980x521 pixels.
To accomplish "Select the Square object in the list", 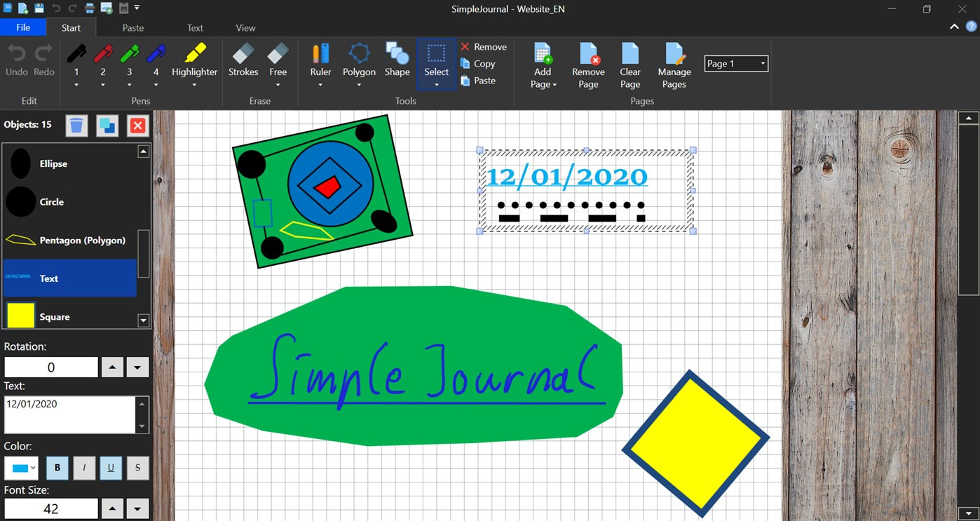I will click(69, 315).
